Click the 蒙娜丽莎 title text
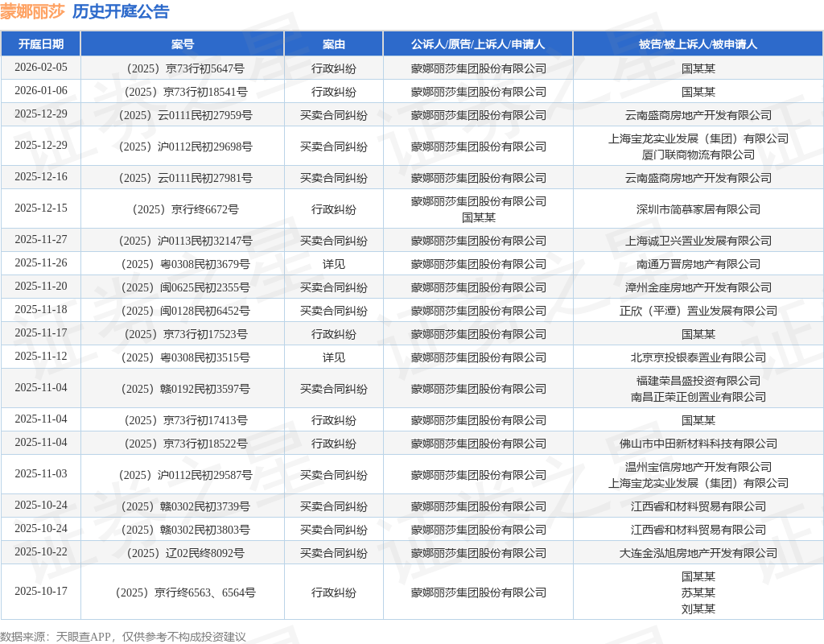 pos(32,11)
